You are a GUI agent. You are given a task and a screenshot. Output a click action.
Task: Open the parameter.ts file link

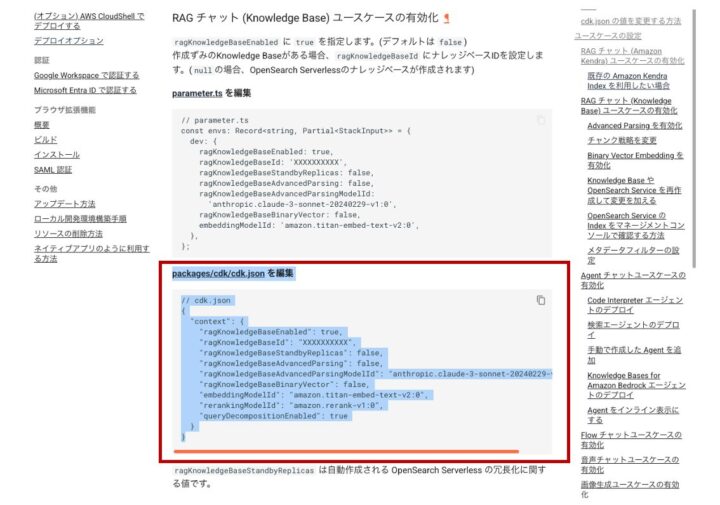click(197, 93)
